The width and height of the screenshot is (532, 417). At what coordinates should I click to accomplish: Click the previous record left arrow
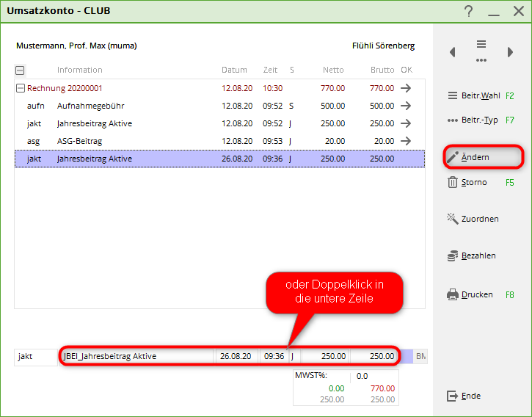click(453, 52)
